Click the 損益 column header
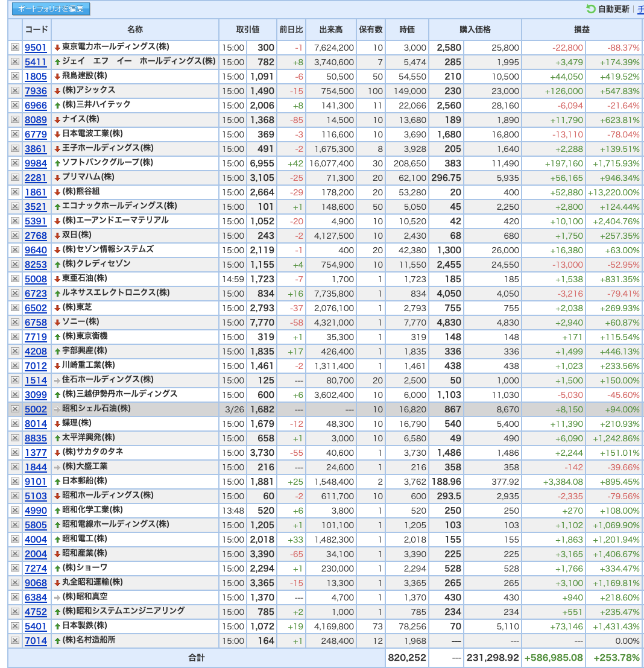 [x=582, y=30]
